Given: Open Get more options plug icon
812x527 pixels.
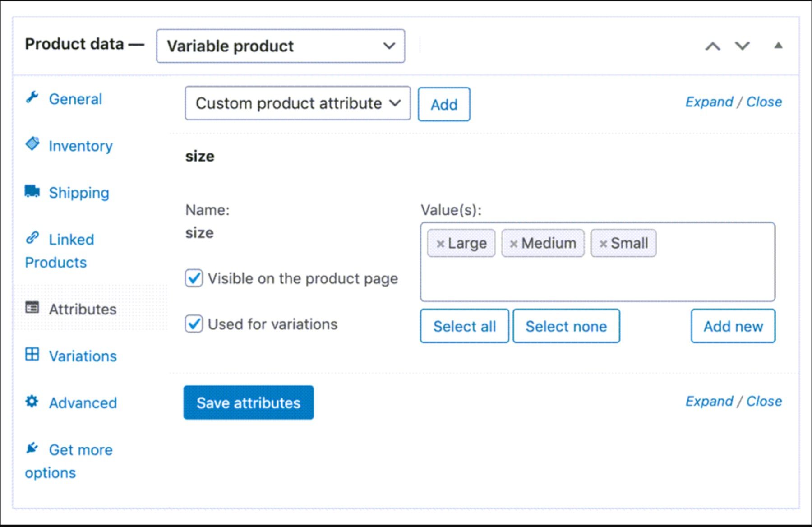Looking at the screenshot, I should tap(32, 448).
